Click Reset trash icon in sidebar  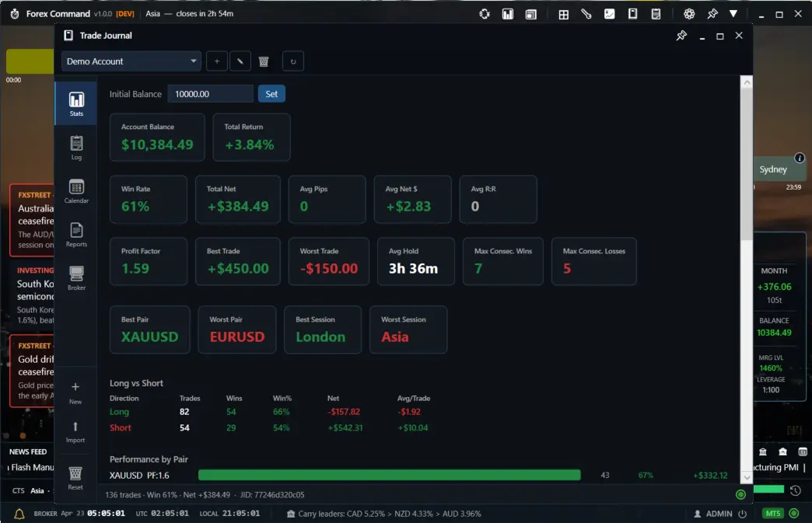pyautogui.click(x=75, y=477)
